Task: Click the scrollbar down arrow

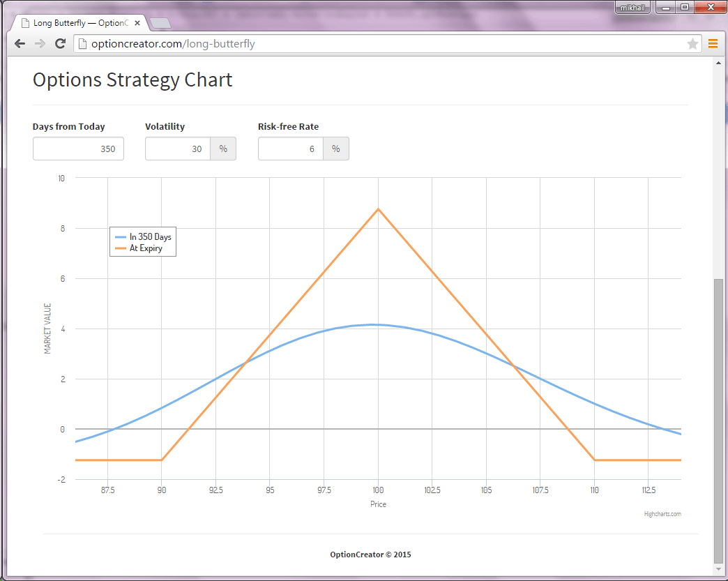Action: [719, 569]
